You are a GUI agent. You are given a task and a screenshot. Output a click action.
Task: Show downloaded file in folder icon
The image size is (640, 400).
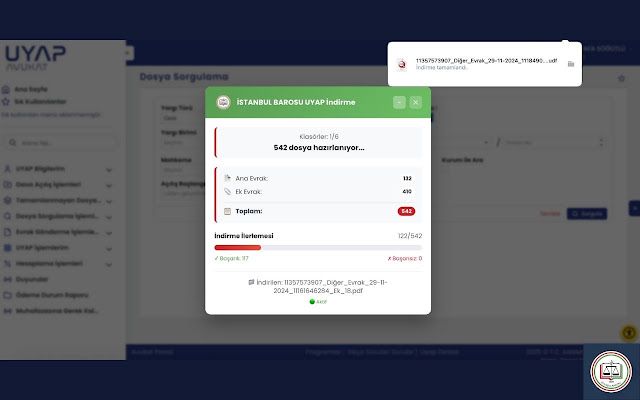pyautogui.click(x=571, y=64)
